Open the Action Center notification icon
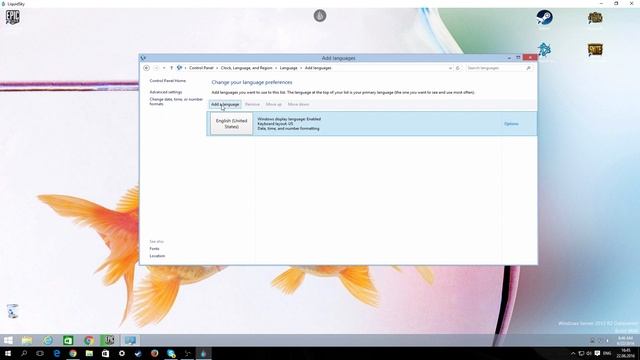This screenshot has width=640, height=360. click(597, 353)
